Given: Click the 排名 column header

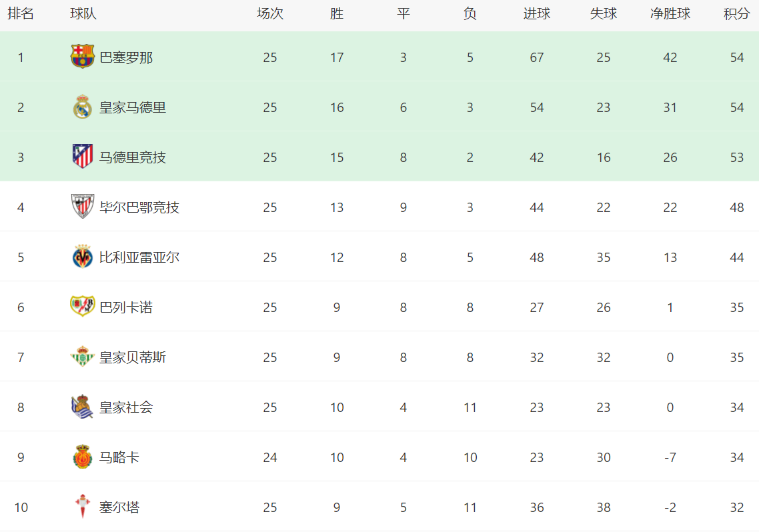Looking at the screenshot, I should click(x=21, y=14).
